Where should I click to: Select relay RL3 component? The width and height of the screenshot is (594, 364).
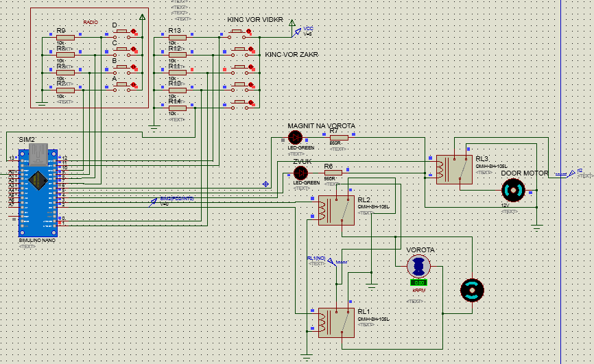[x=454, y=170]
